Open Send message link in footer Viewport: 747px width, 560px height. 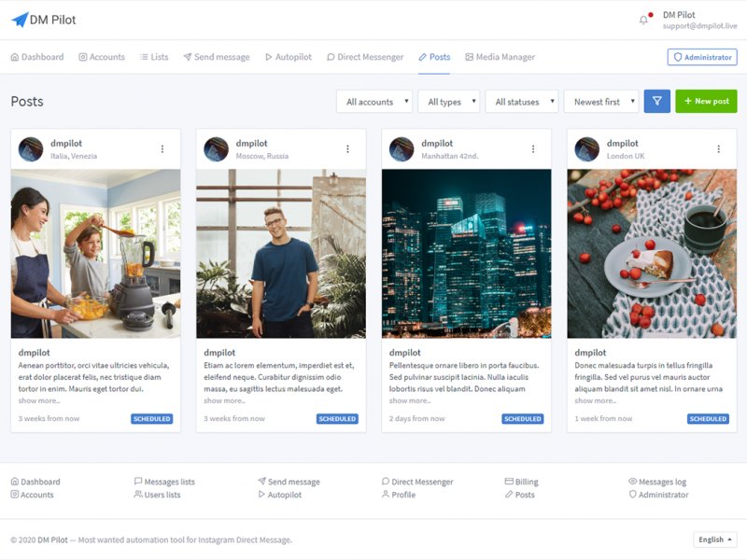click(x=289, y=482)
